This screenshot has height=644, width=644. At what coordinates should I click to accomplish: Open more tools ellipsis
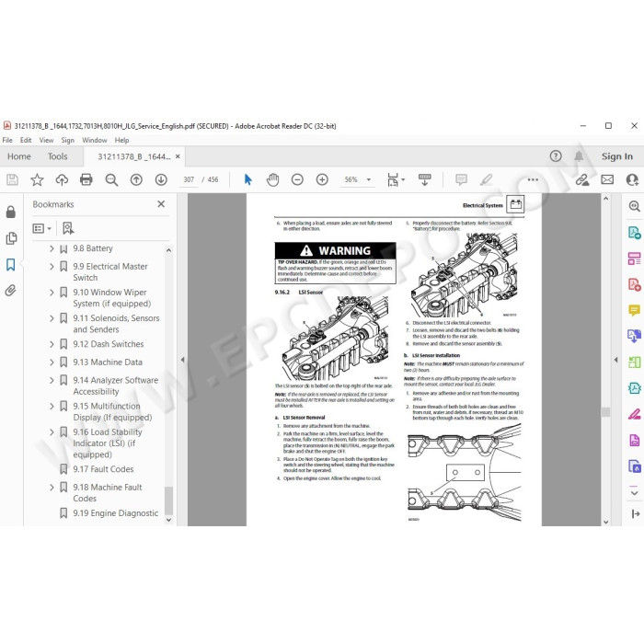533,179
